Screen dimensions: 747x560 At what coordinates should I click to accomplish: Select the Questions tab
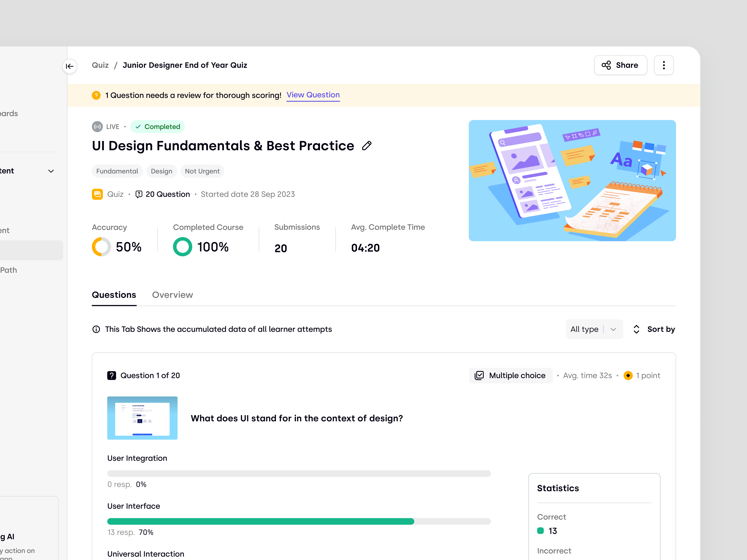coord(114,295)
